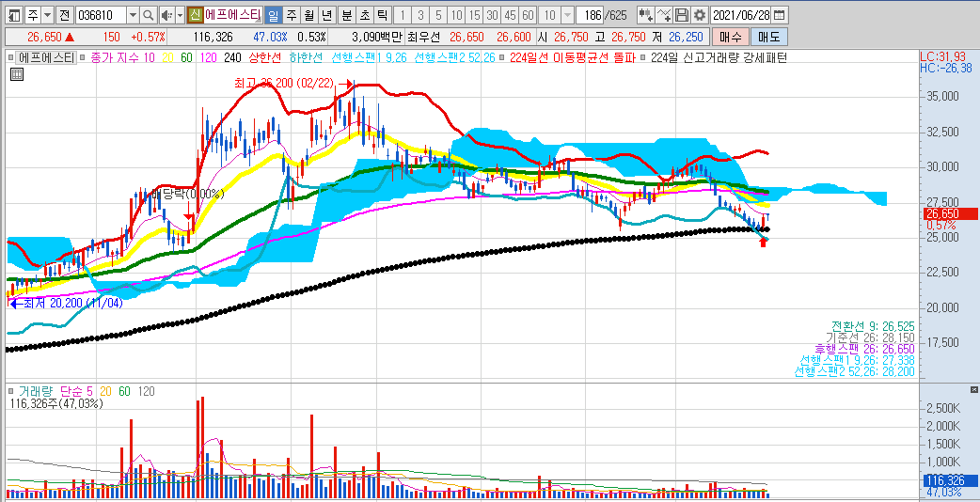Expand the custom interval dropdown arrow
Image resolution: width=980 pixels, height=502 pixels.
(x=567, y=15)
